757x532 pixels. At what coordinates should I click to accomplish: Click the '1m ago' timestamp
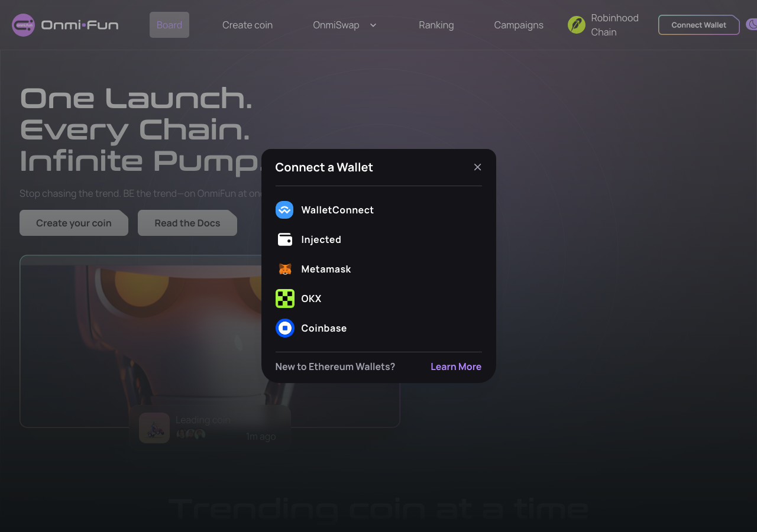click(261, 437)
